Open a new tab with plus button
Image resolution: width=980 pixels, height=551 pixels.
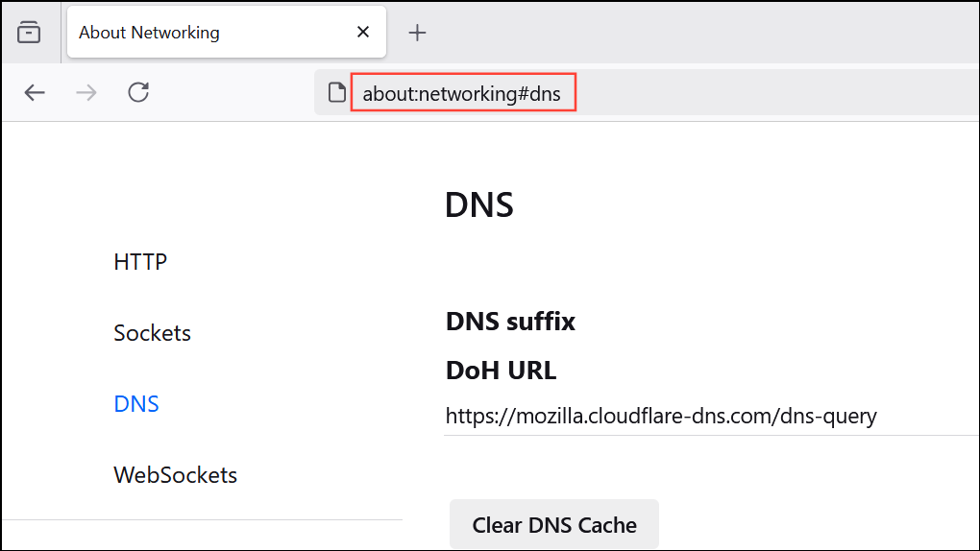[x=417, y=33]
